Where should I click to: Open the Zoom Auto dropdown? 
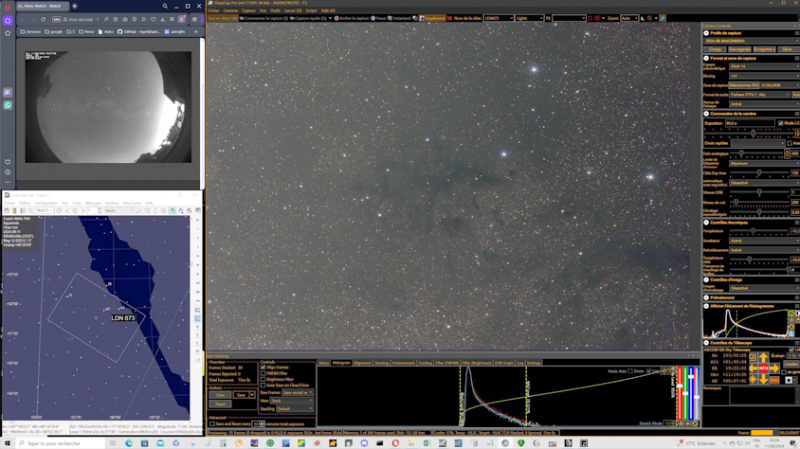pyautogui.click(x=630, y=18)
